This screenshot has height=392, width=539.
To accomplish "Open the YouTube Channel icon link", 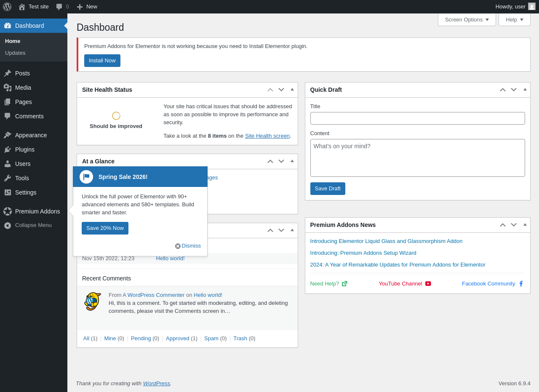I will (x=428, y=284).
